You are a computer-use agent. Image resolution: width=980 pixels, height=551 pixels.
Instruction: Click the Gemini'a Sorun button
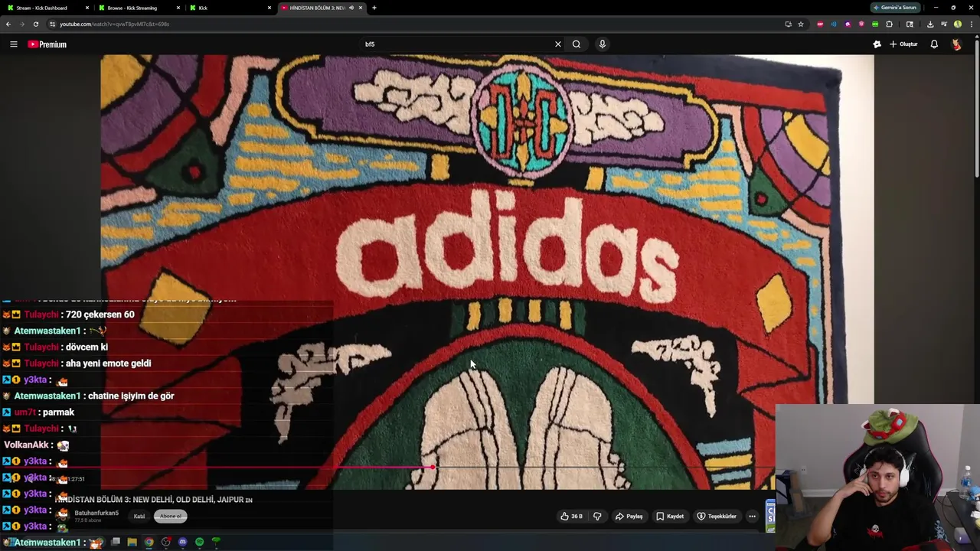895,8
